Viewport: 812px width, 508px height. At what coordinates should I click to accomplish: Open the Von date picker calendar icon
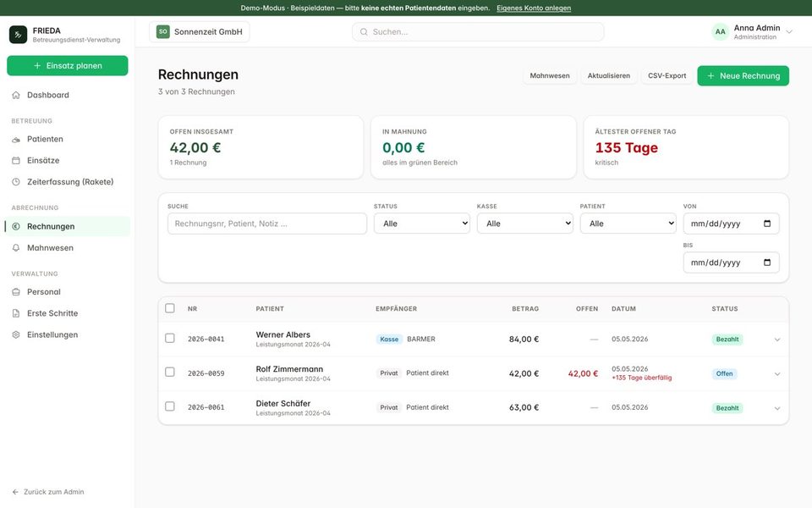767,224
